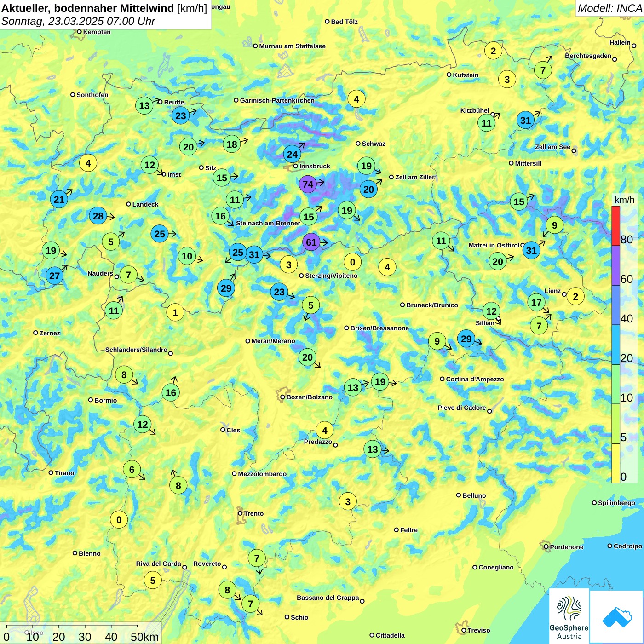Select the Belluno city label
This screenshot has width=644, height=644.
point(474,495)
